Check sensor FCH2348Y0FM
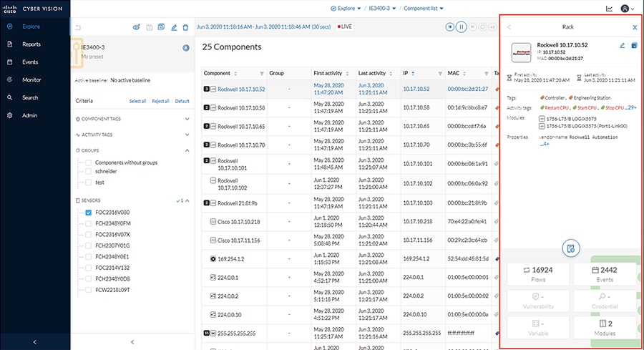 click(88, 223)
